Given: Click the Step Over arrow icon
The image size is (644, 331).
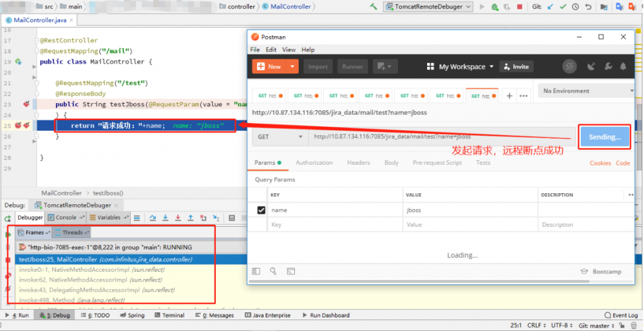Looking at the screenshot, I should [x=153, y=218].
